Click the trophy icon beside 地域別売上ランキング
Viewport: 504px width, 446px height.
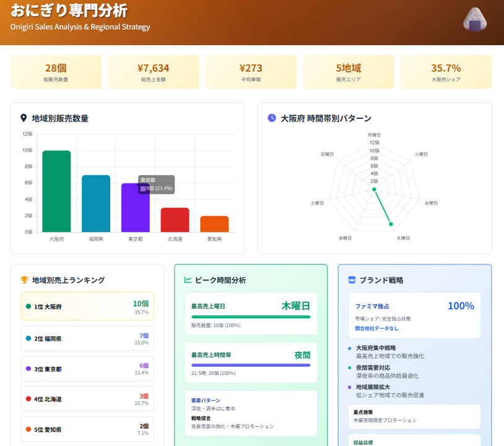point(25,280)
